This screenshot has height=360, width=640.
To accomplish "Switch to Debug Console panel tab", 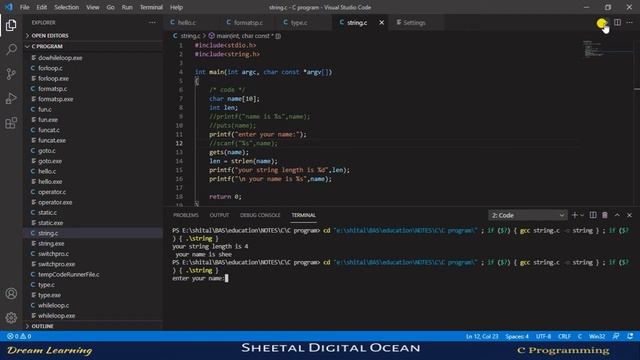I will click(x=260, y=215).
